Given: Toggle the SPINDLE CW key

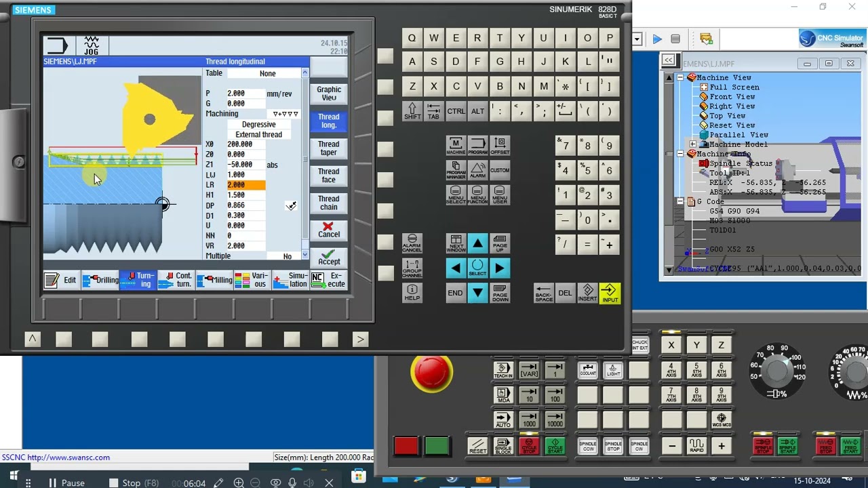Looking at the screenshot, I should 639,445.
